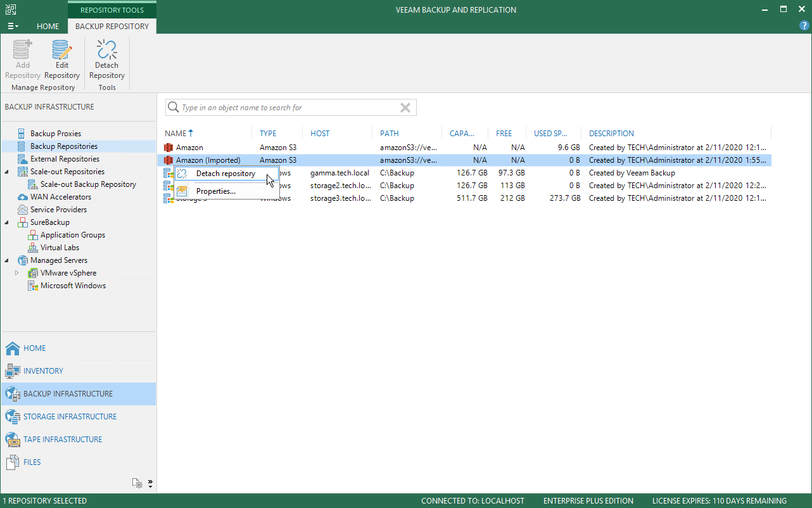Select Scale-out Backup Repository tree item
The image size is (812, 508).
point(88,184)
